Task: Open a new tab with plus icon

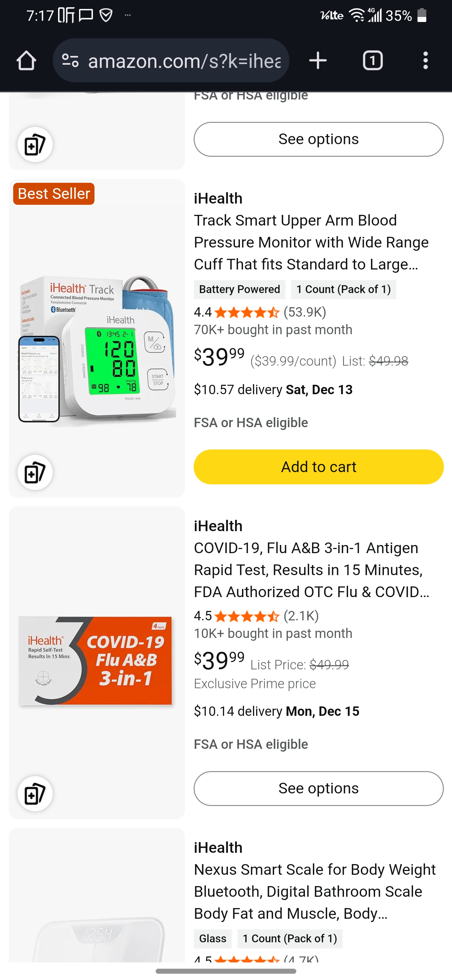Action: (x=318, y=61)
